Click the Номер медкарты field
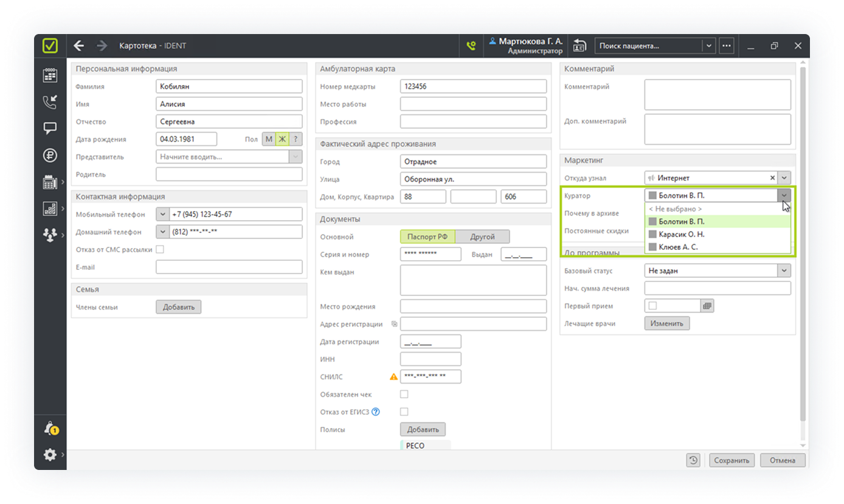844x504 pixels. tap(474, 86)
